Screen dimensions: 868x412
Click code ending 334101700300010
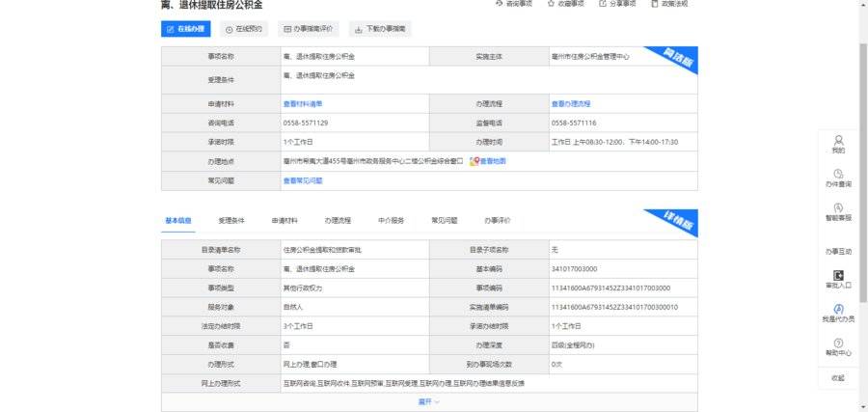614,308
